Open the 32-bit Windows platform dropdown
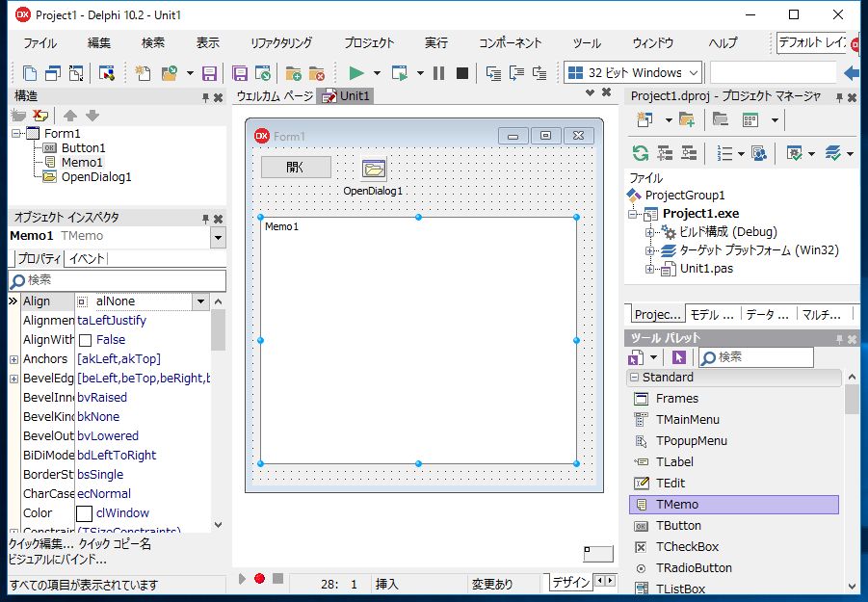This screenshot has width=868, height=602. [x=692, y=73]
